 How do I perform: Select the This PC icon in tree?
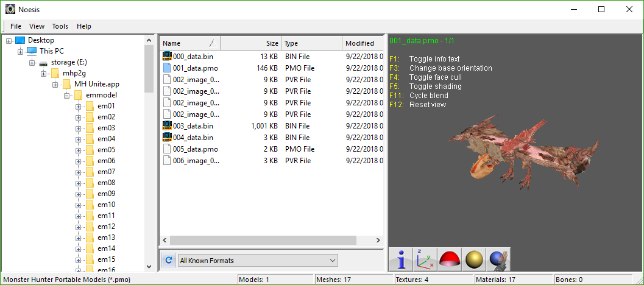[x=32, y=51]
